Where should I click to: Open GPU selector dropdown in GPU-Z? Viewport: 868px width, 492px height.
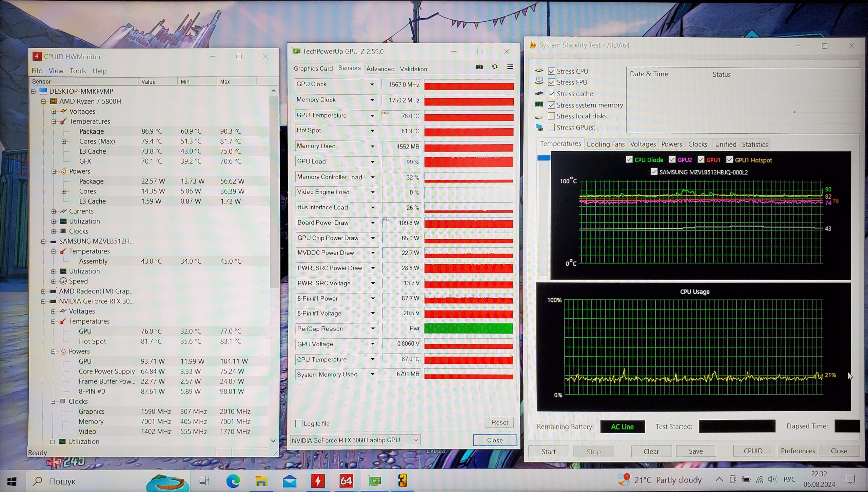click(416, 440)
